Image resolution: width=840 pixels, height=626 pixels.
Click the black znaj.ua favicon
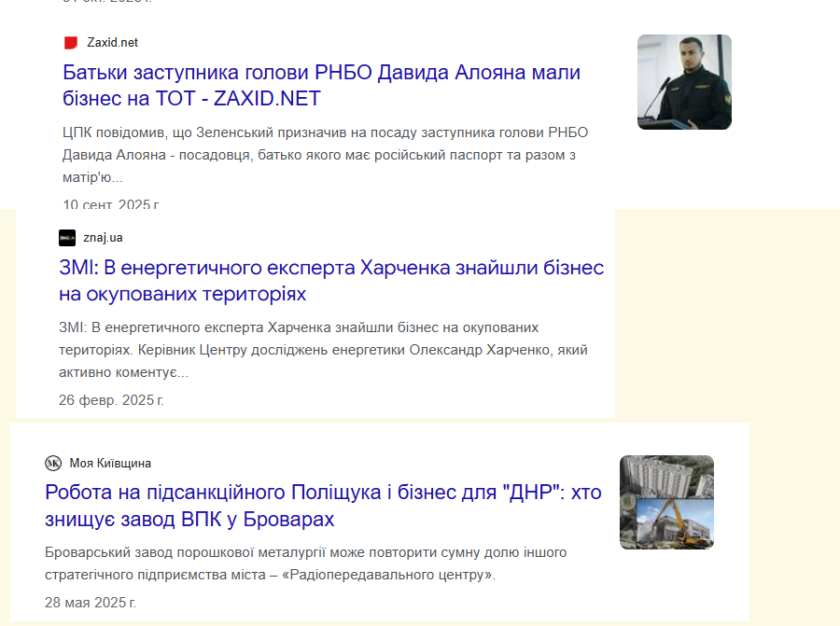67,238
